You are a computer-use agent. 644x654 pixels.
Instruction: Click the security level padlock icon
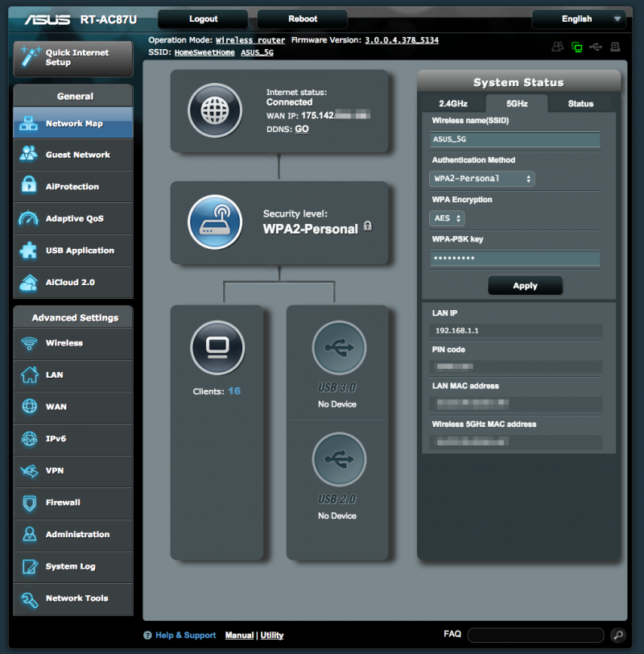click(368, 226)
